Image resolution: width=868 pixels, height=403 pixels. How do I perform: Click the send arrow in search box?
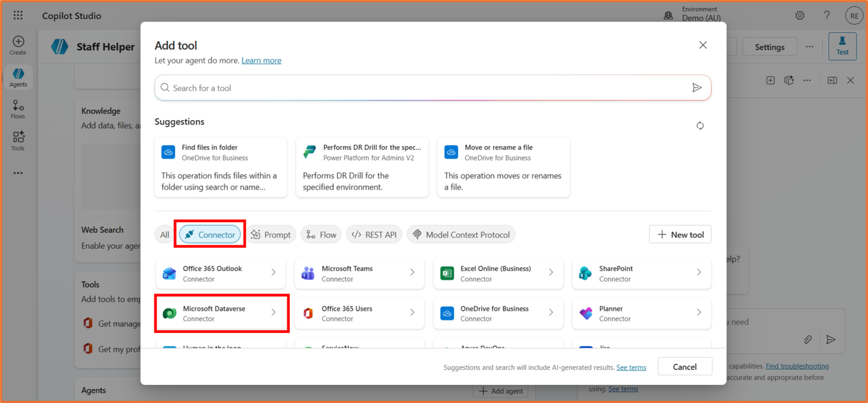697,88
